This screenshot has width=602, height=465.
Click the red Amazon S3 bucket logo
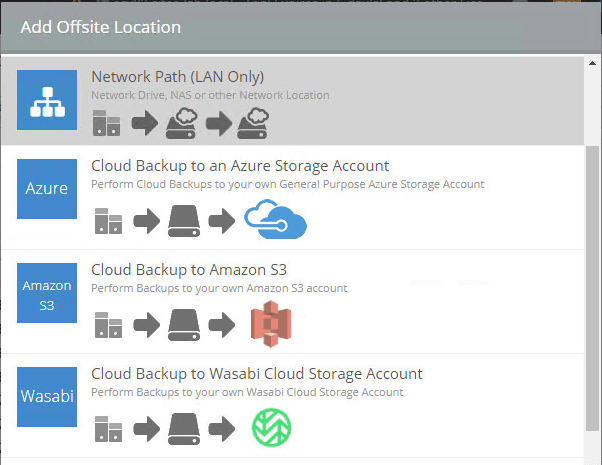tap(270, 324)
